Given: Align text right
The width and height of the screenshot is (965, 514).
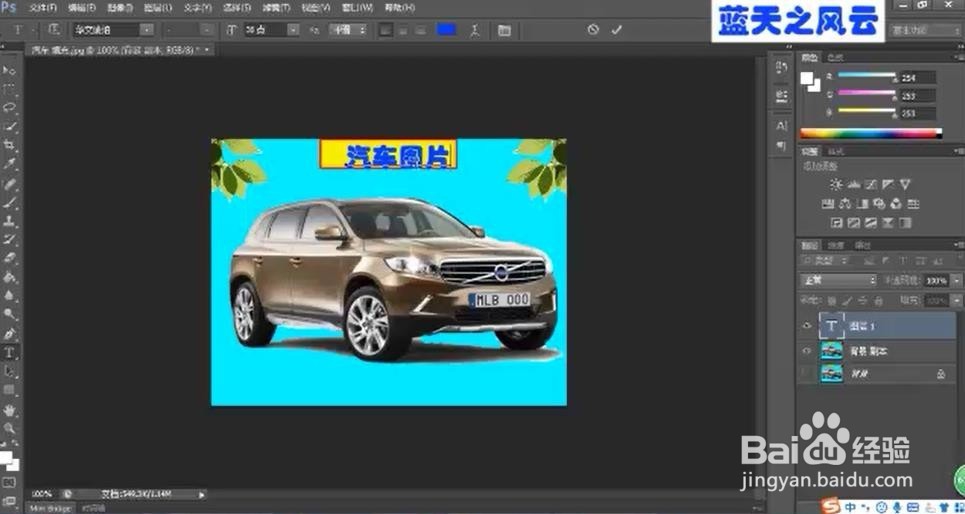Looking at the screenshot, I should (421, 30).
